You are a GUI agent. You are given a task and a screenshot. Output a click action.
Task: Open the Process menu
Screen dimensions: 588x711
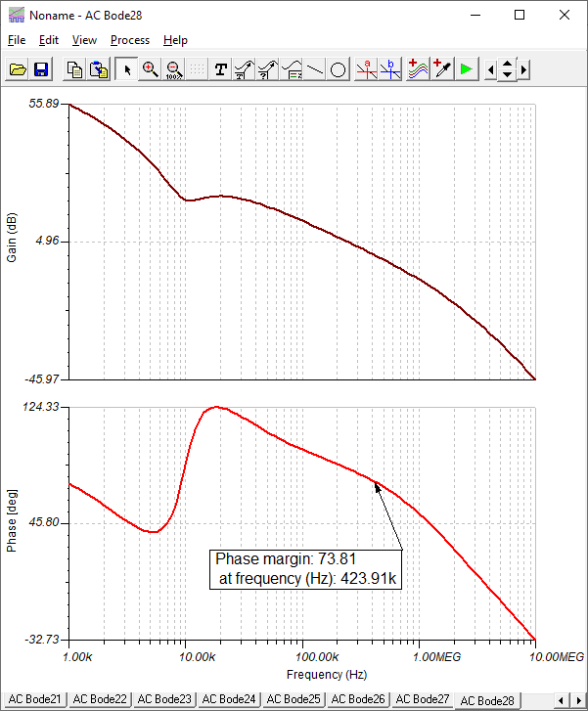point(130,40)
